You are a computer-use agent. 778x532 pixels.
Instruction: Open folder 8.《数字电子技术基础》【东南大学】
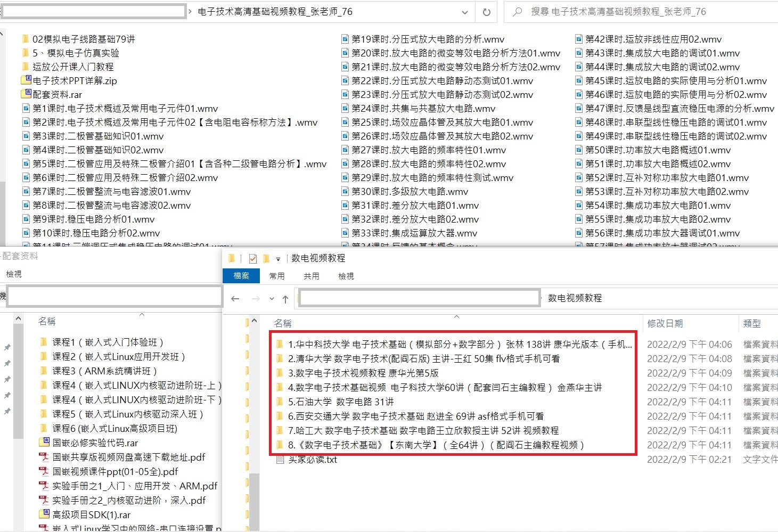(x=430, y=445)
